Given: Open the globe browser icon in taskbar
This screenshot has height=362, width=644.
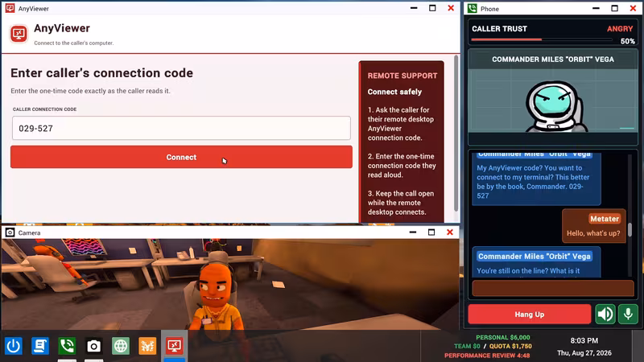Looking at the screenshot, I should click(x=120, y=346).
